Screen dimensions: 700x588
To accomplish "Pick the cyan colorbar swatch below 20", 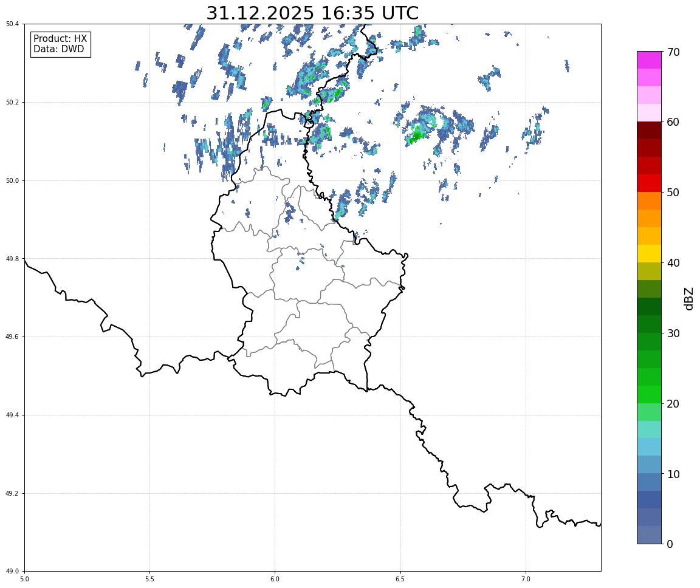I will coord(649,429).
